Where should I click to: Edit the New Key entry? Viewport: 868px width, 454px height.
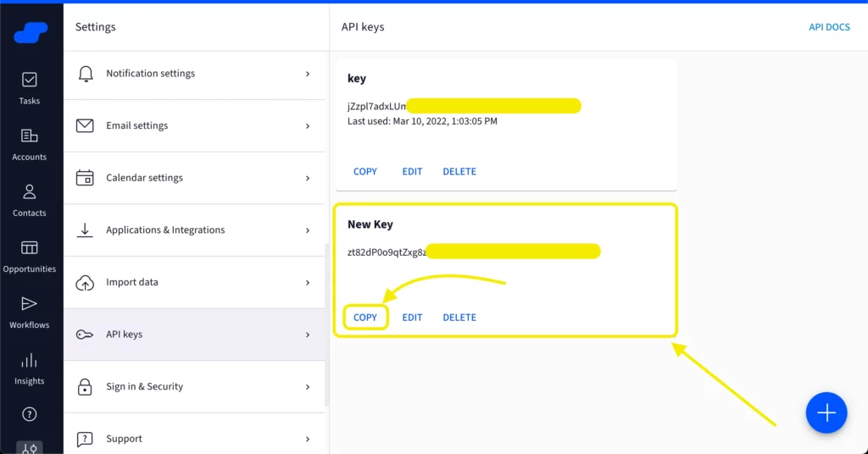pyautogui.click(x=412, y=318)
